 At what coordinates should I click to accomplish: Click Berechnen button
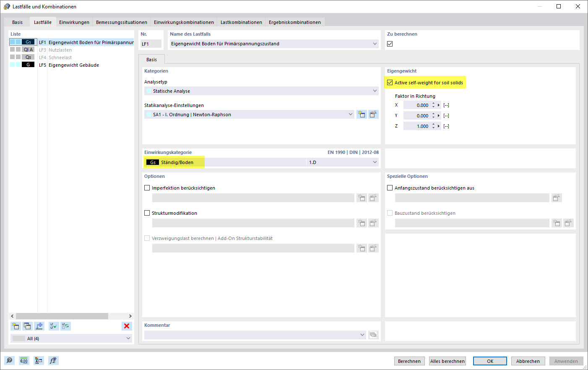pyautogui.click(x=409, y=361)
